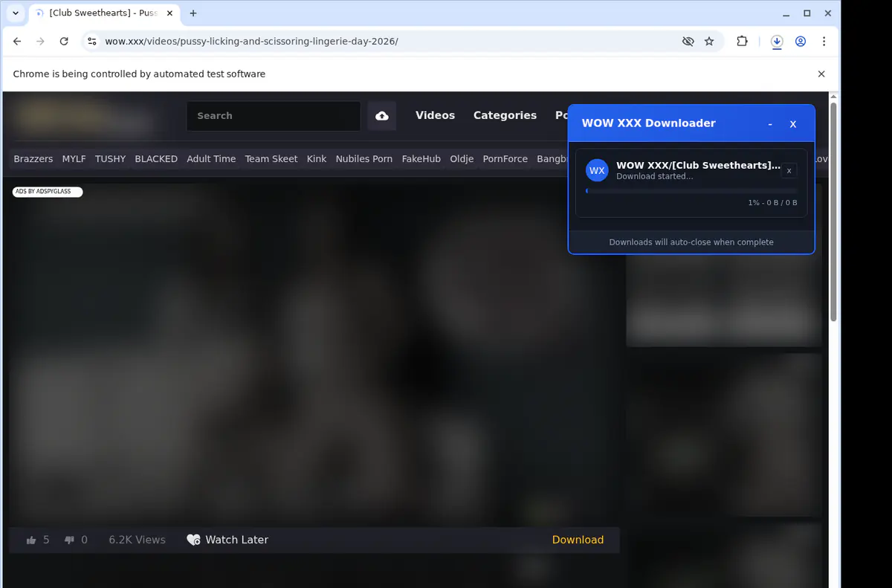Open the Adult Time channel link

[211, 159]
